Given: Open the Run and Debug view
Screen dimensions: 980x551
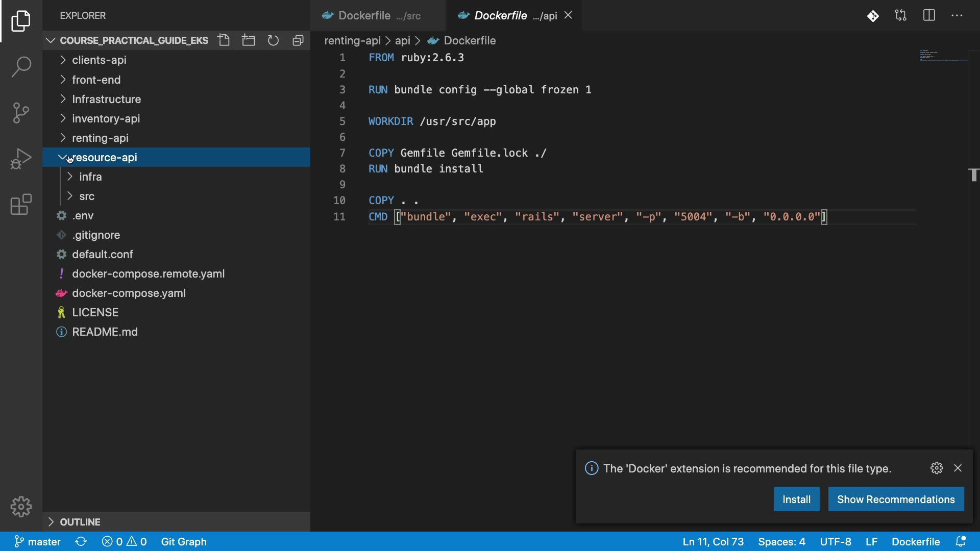Looking at the screenshot, I should tap(21, 159).
